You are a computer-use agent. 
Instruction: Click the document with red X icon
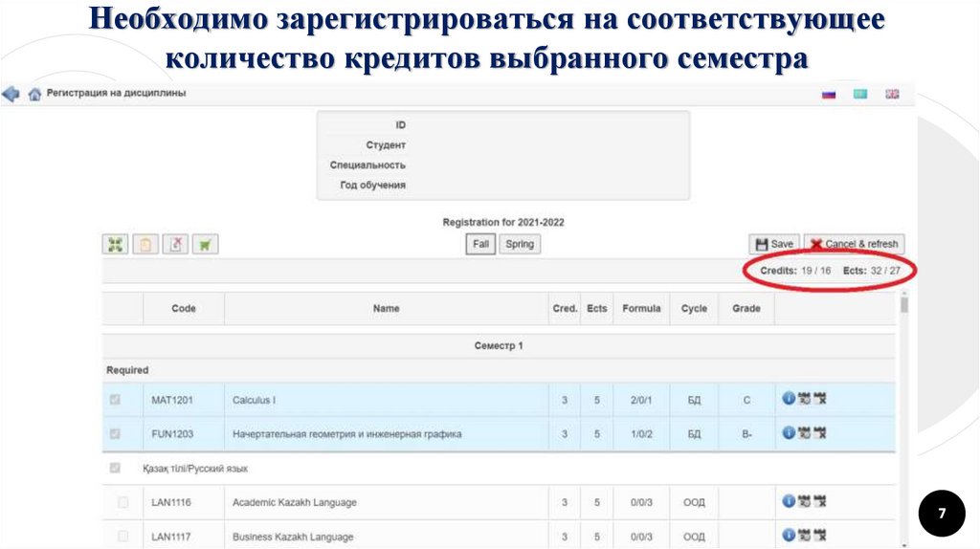click(x=175, y=245)
